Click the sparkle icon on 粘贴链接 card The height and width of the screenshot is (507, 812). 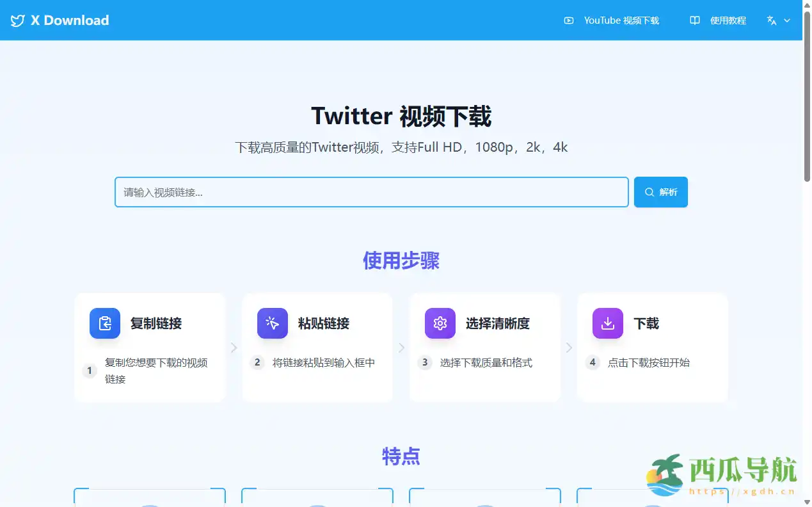click(272, 323)
